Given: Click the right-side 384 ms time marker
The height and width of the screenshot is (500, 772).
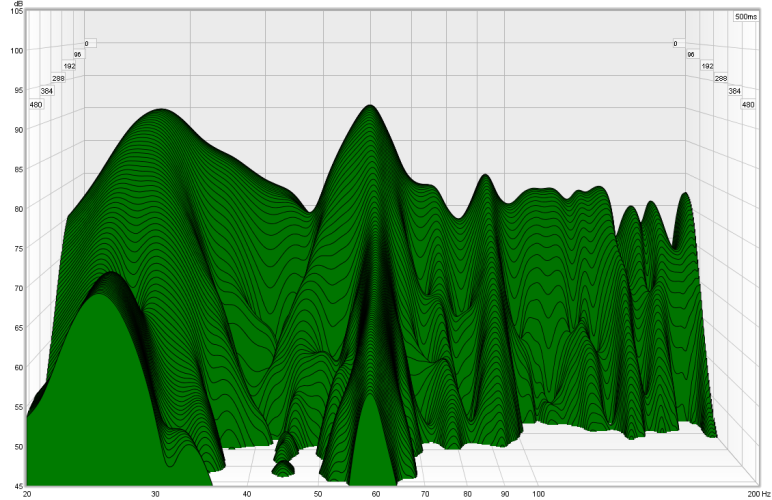Looking at the screenshot, I should point(733,91).
